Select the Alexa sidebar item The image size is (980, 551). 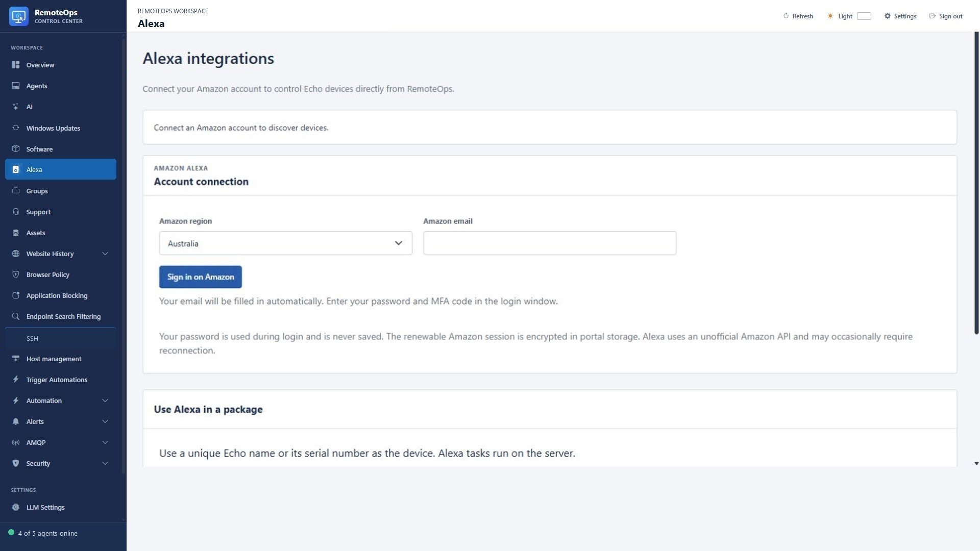(61, 169)
